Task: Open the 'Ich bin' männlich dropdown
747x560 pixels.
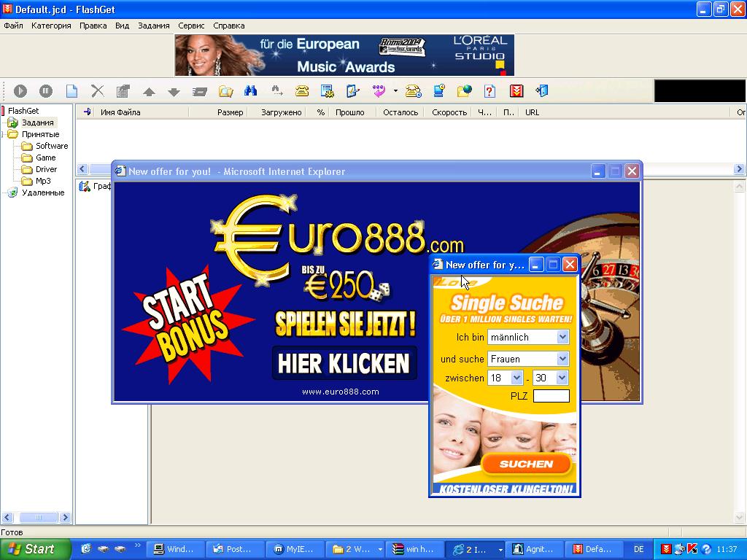Action: (x=528, y=337)
